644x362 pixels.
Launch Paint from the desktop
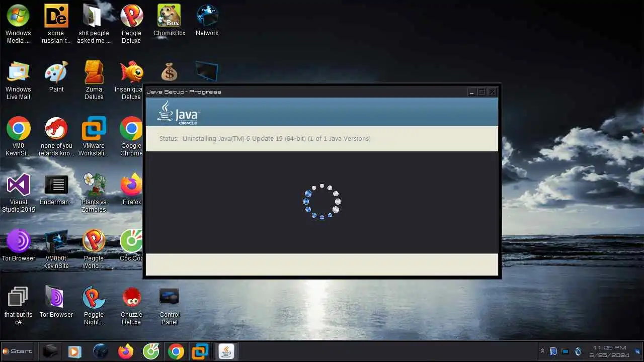pyautogui.click(x=56, y=76)
